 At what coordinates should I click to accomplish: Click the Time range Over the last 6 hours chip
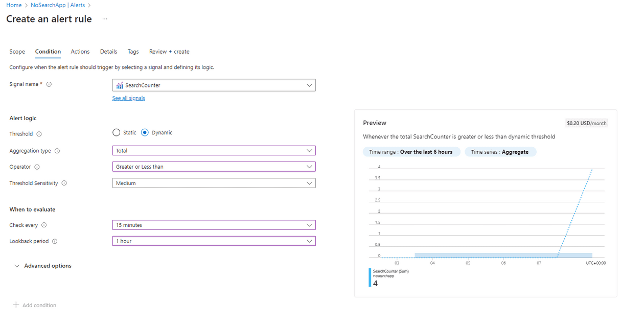pos(411,151)
